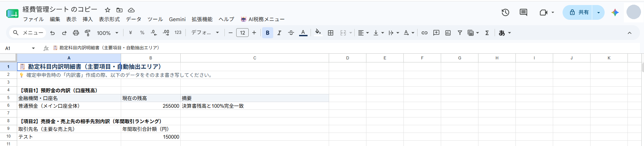This screenshot has width=644, height=146.
Task: Star the document with the star icon
Action: click(108, 10)
